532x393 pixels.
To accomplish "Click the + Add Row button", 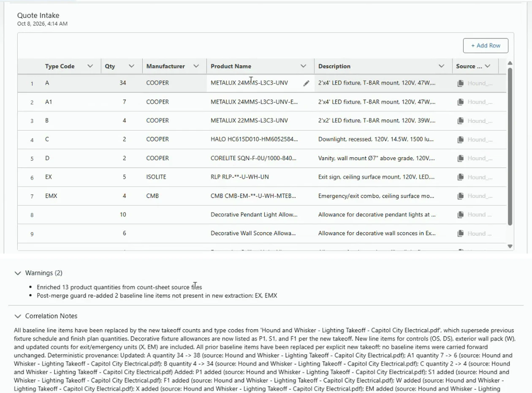I will tap(486, 46).
